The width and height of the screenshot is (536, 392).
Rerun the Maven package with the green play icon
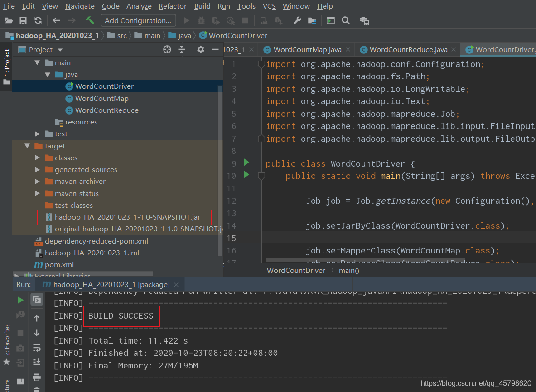[x=20, y=300]
